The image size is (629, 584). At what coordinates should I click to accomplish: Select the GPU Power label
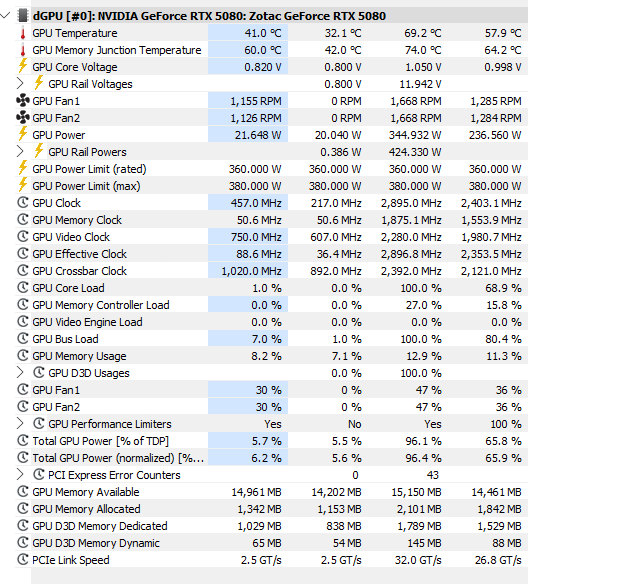click(x=59, y=135)
